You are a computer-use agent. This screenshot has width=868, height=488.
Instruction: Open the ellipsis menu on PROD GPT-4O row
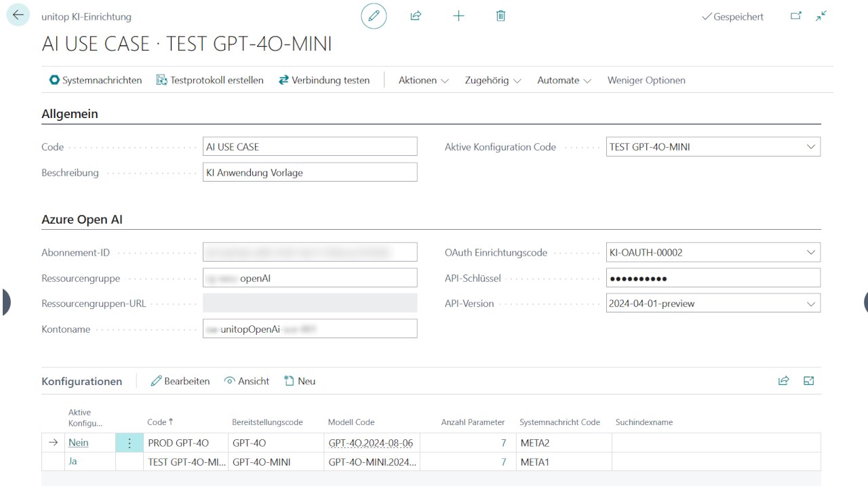pos(130,443)
